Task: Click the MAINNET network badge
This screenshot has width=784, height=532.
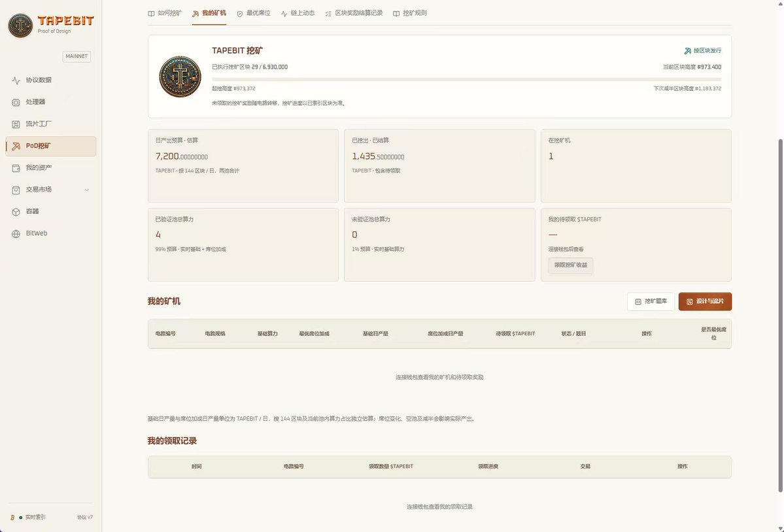Action: [77, 56]
